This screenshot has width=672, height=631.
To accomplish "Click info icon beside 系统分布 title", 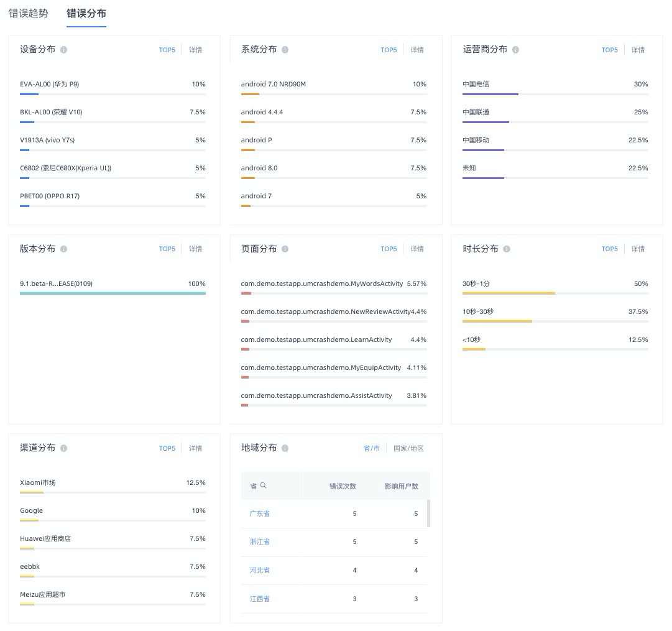I will click(x=285, y=50).
